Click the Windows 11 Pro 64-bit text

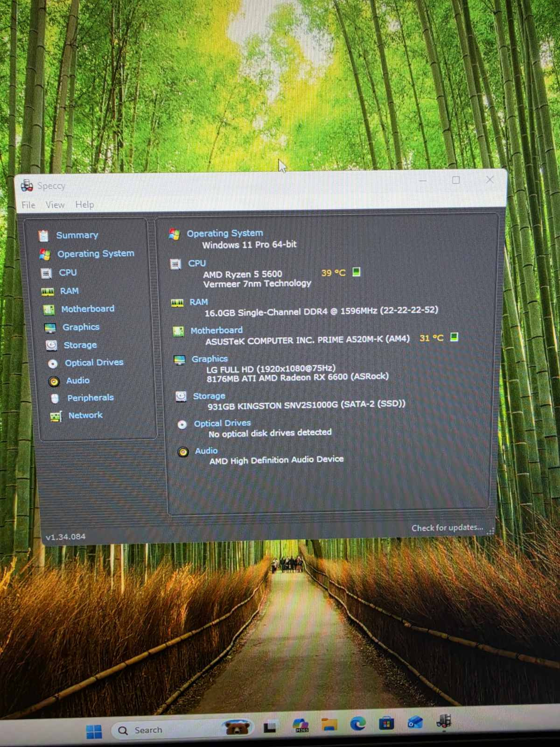249,244
